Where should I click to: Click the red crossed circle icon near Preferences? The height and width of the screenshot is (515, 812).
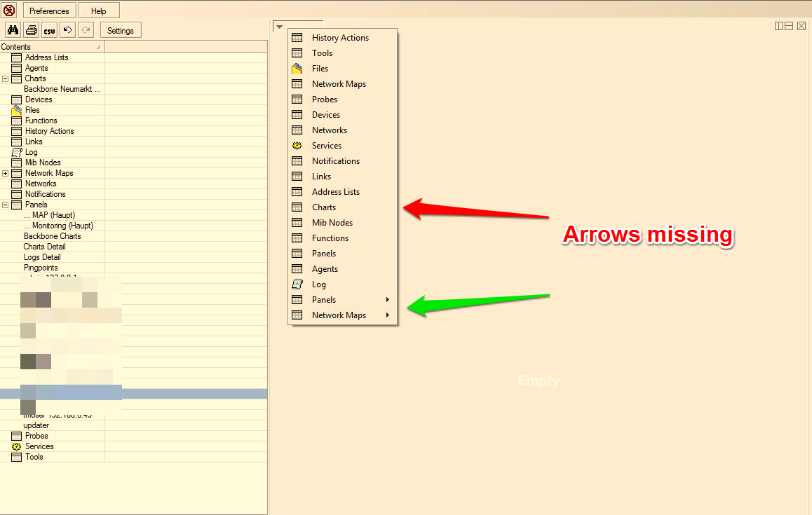point(9,11)
